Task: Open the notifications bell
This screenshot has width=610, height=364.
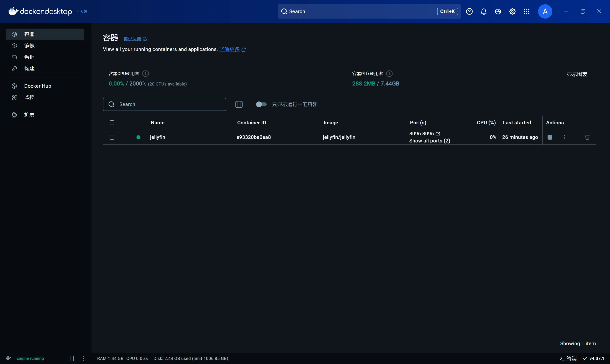Action: pos(483,11)
